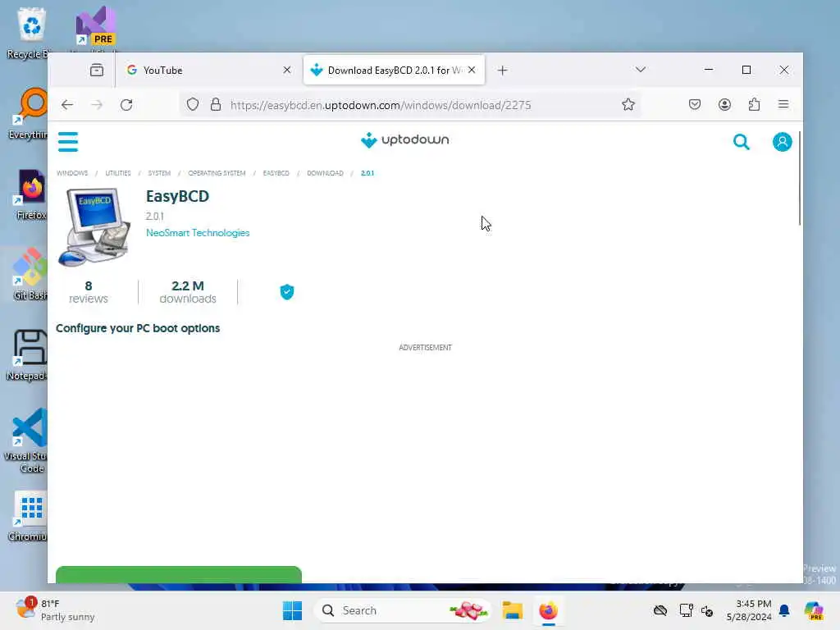Select the Firefox desktop shortcut
The image size is (840, 630).
30,194
